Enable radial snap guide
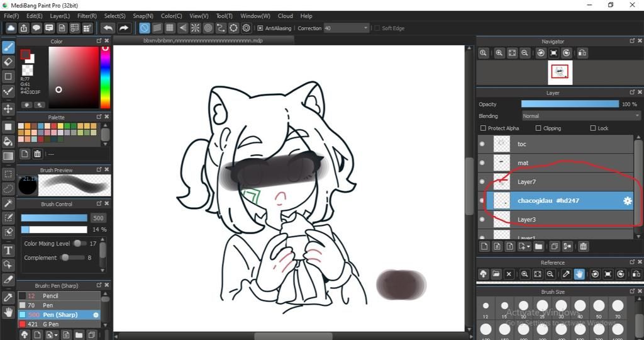Screen dimensions: 644x340 tap(195, 28)
